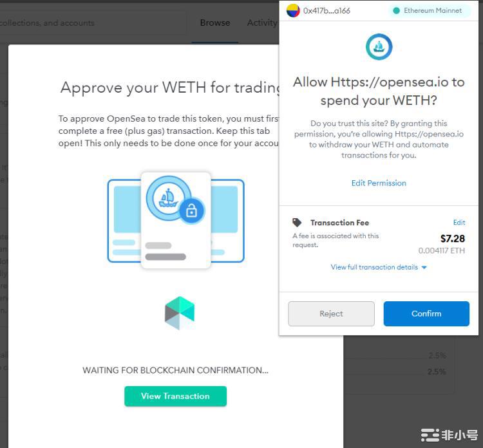The height and width of the screenshot is (448, 483).
Task: Click the OpenSea sailboat illustration on the card
Action: pyautogui.click(x=168, y=198)
